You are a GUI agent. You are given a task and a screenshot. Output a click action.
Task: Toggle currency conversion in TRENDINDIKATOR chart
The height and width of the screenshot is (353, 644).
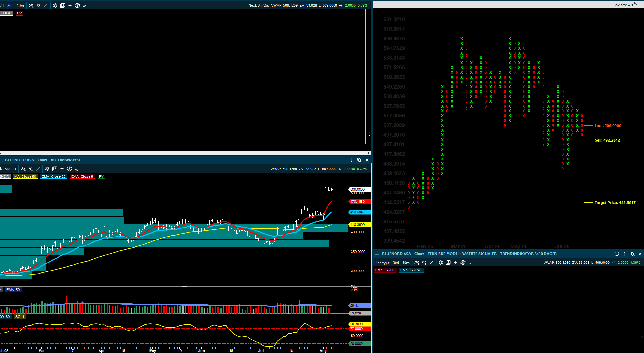463,263
